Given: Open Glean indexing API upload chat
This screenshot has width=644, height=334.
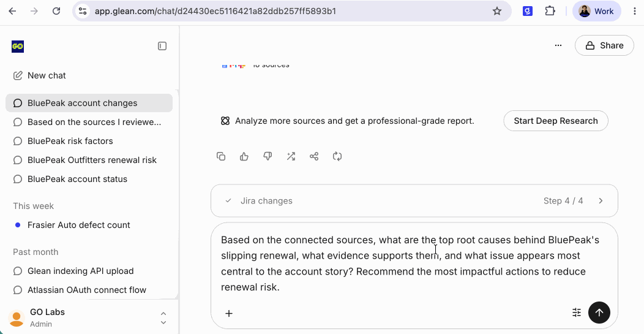Looking at the screenshot, I should [89, 271].
